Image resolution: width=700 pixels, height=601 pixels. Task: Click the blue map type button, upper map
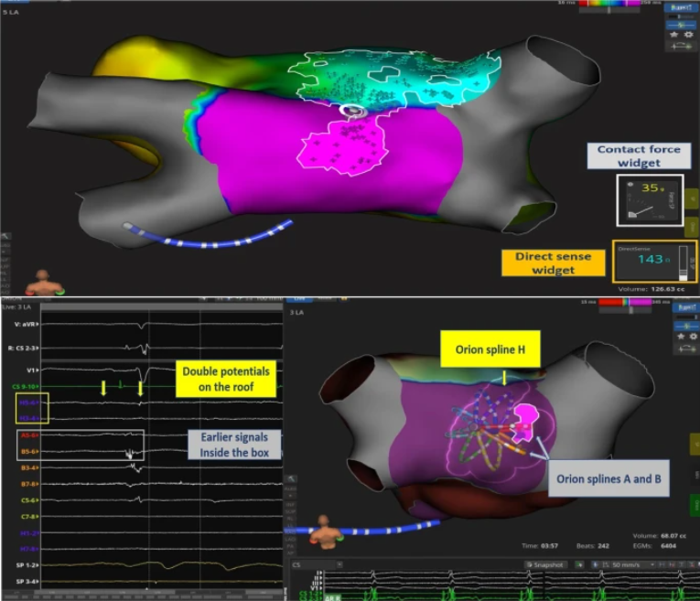pos(681,7)
